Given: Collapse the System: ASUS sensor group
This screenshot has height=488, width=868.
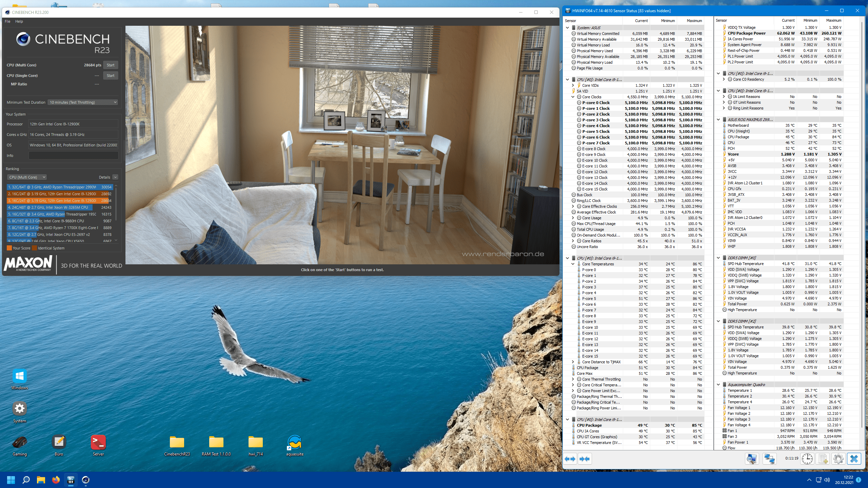Looking at the screenshot, I should coord(568,28).
